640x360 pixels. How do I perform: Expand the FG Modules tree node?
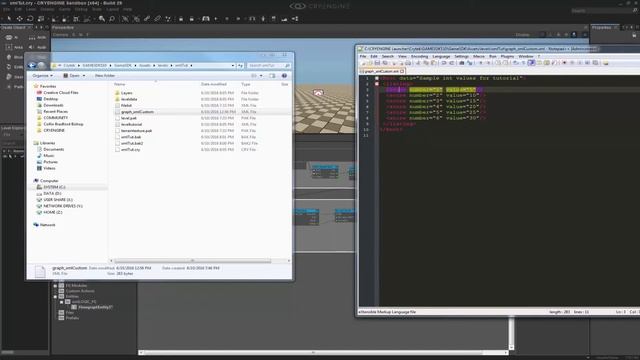point(55,286)
